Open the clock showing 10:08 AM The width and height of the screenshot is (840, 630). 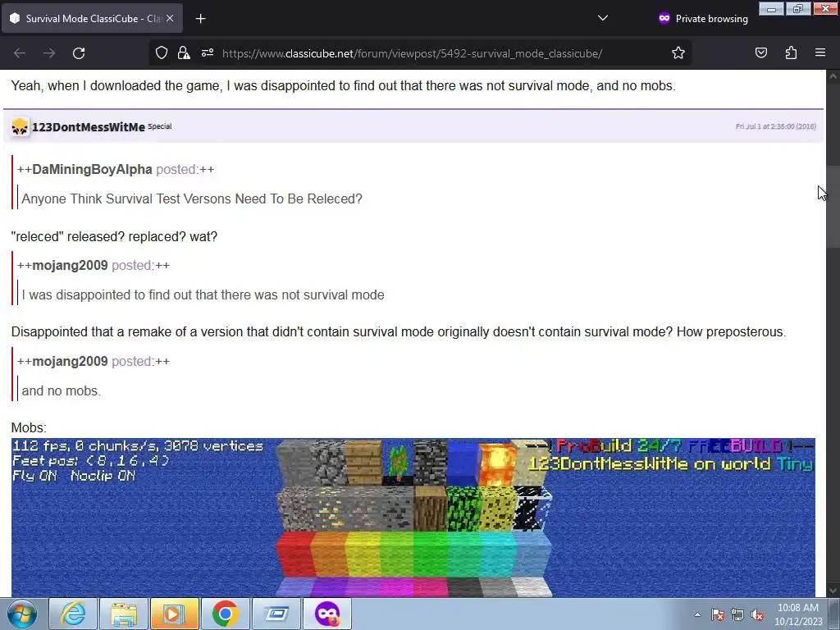click(x=798, y=614)
